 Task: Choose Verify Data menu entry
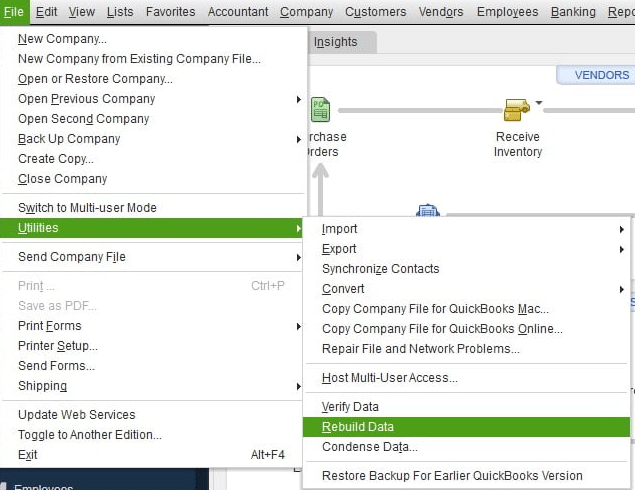[x=351, y=407]
